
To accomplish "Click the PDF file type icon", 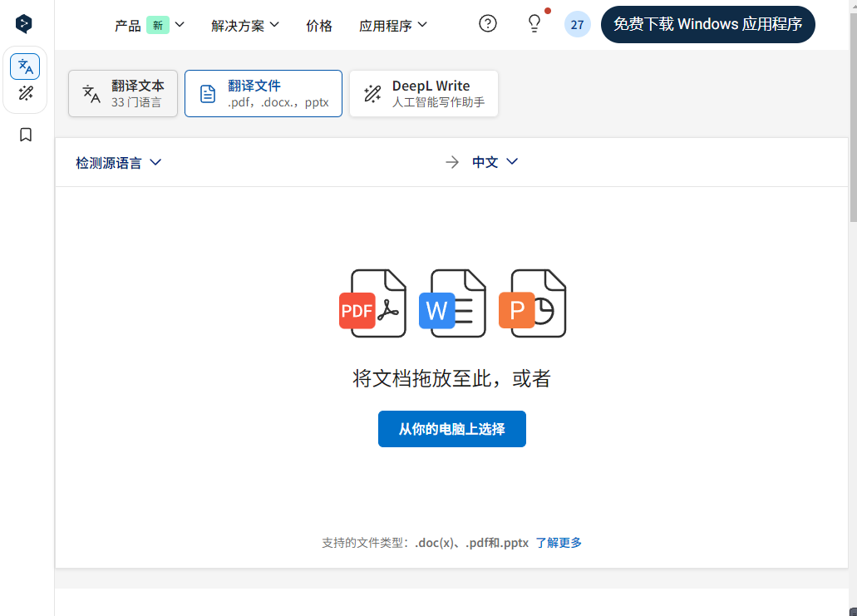I will (372, 303).
